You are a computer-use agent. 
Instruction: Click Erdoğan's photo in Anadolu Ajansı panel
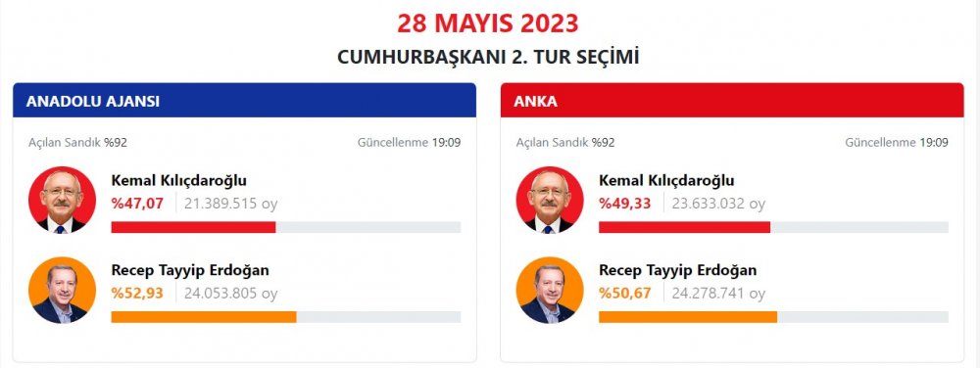[62, 290]
